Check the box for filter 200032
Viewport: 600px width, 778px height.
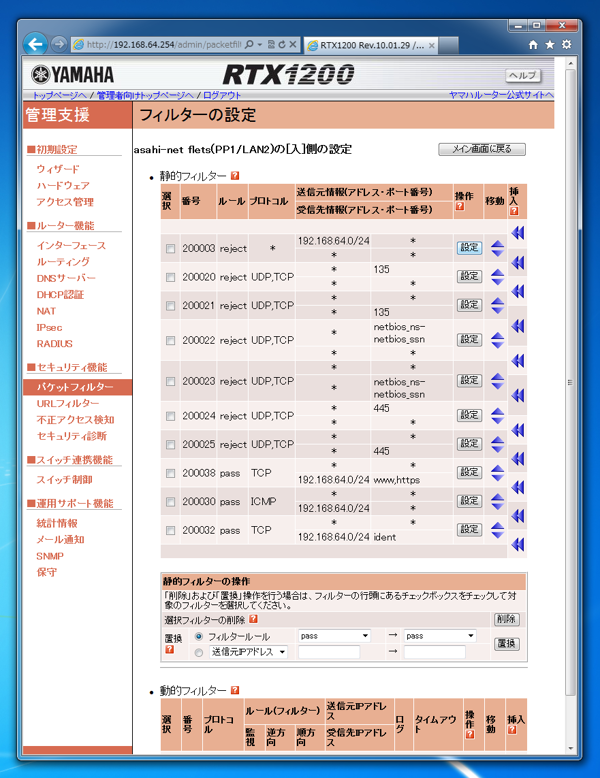(x=171, y=530)
